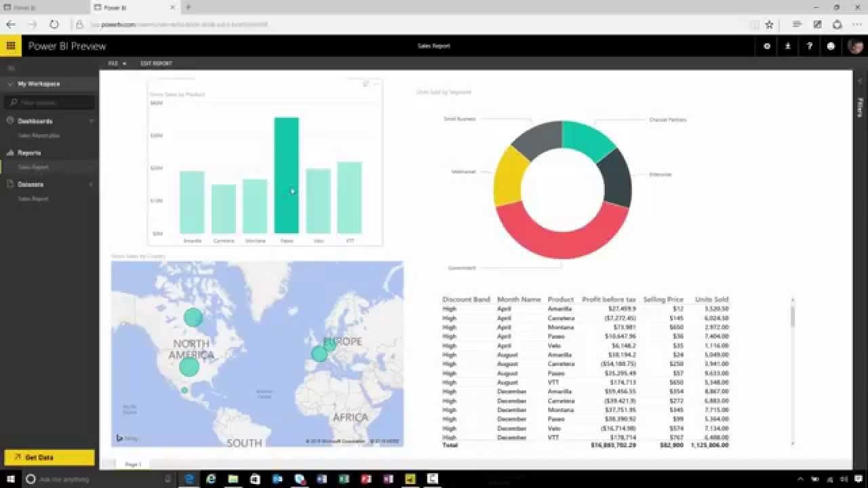This screenshot has width=868, height=488.
Task: Expand the Datasets section
Action: click(91, 184)
